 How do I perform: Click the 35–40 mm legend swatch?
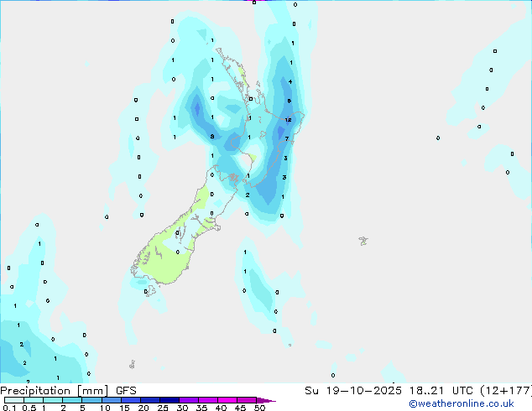pyautogui.click(x=207, y=400)
